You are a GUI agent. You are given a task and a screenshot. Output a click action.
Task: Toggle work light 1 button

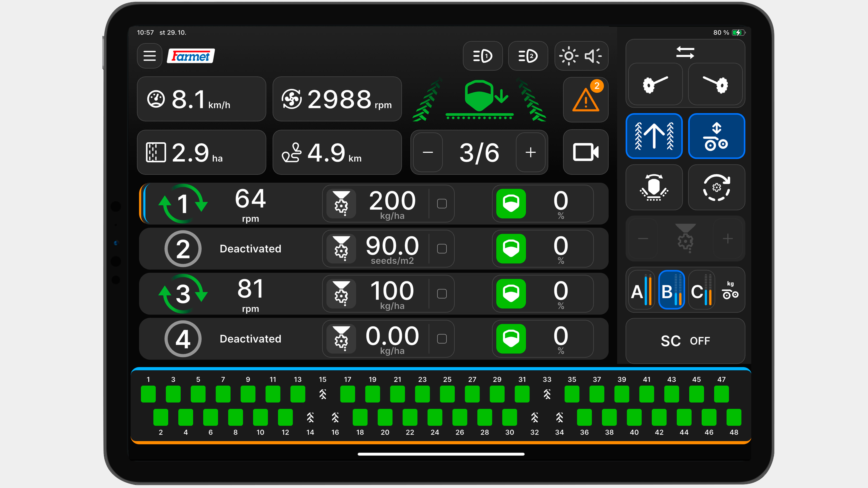click(483, 56)
